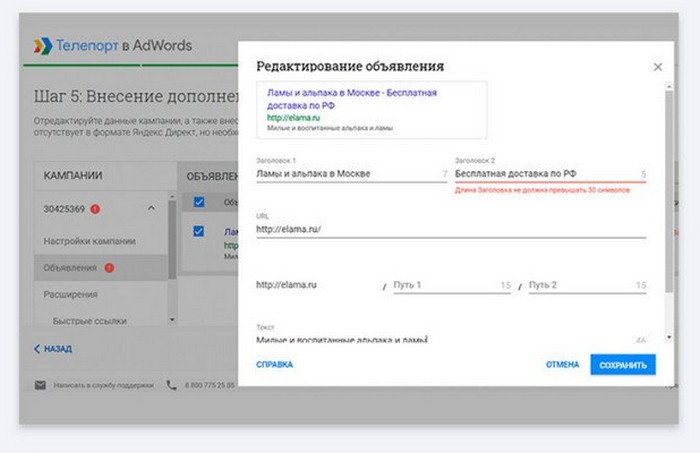Collapse campaign 30425369 with the chevron
The width and height of the screenshot is (700, 453).
click(x=152, y=208)
